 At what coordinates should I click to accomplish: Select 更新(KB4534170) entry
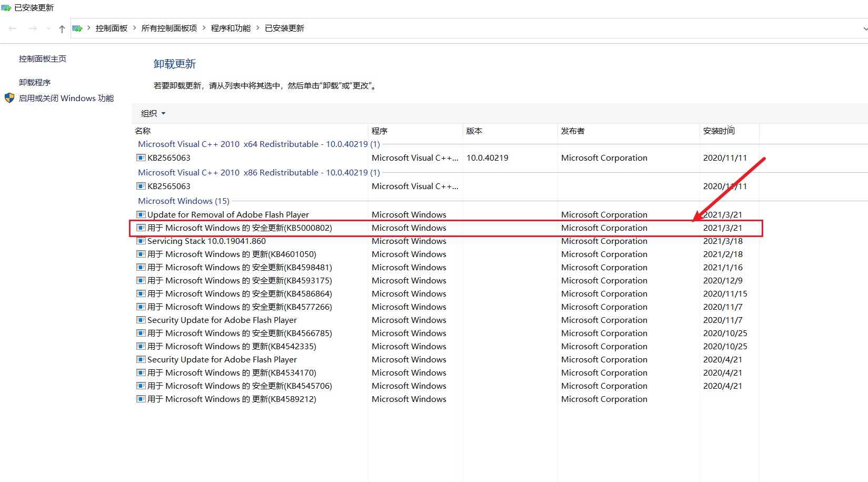[x=232, y=373]
